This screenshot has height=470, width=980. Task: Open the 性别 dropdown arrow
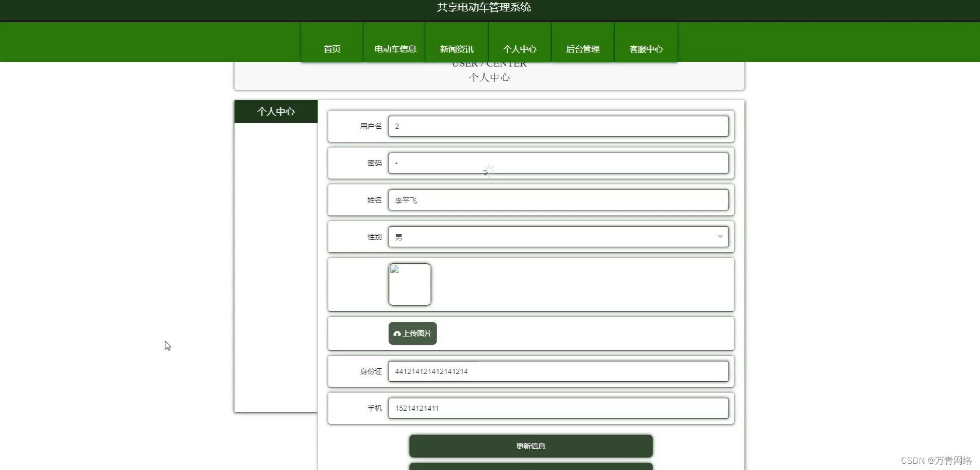click(720, 237)
